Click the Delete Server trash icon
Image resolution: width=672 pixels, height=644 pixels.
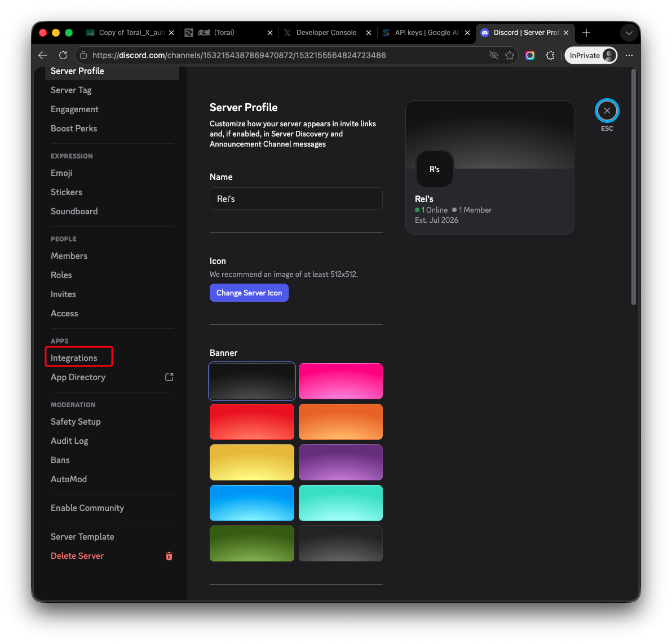pyautogui.click(x=169, y=556)
